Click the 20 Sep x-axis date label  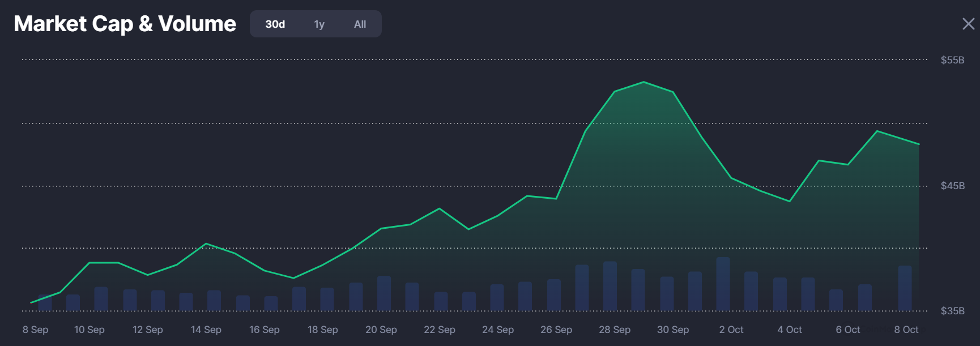click(381, 330)
